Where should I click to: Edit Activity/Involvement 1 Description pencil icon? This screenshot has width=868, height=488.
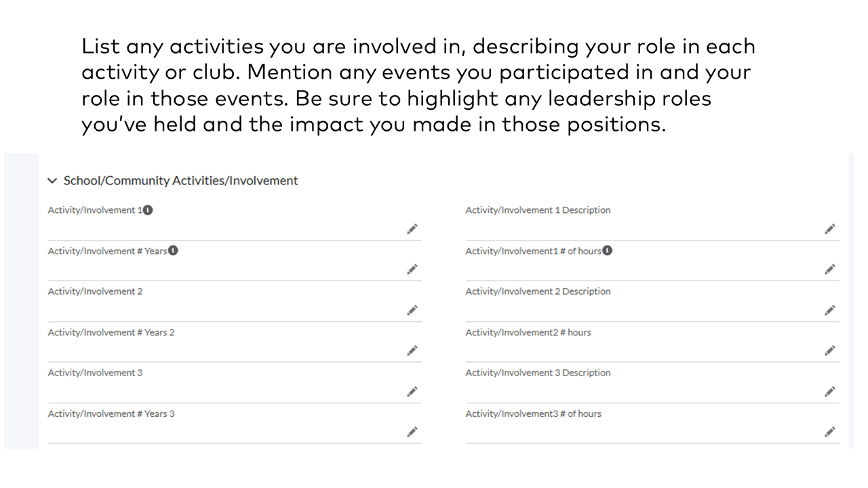tap(830, 229)
